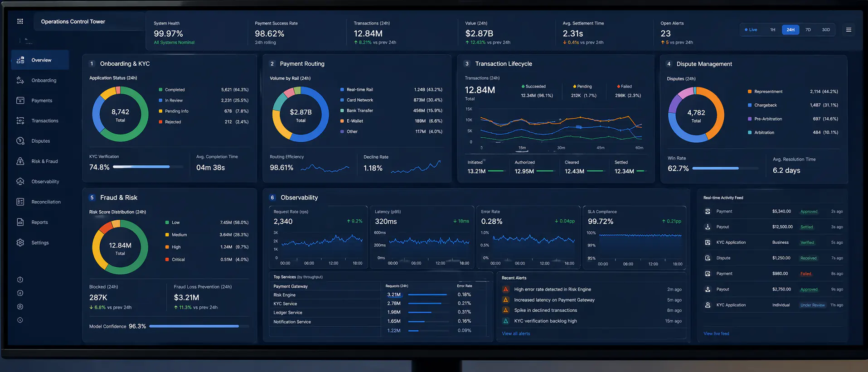Click the Failed status on $980.00 payment

[806, 274]
